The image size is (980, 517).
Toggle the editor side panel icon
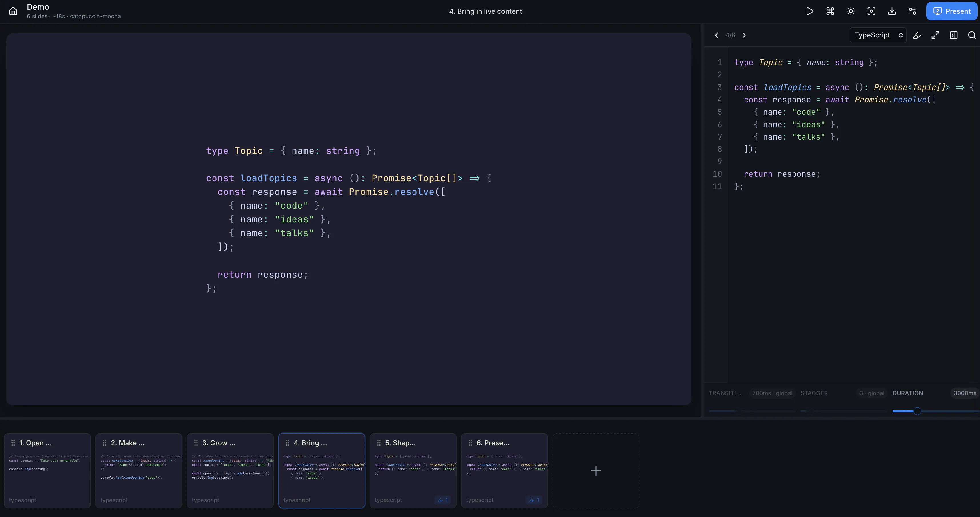tap(953, 35)
